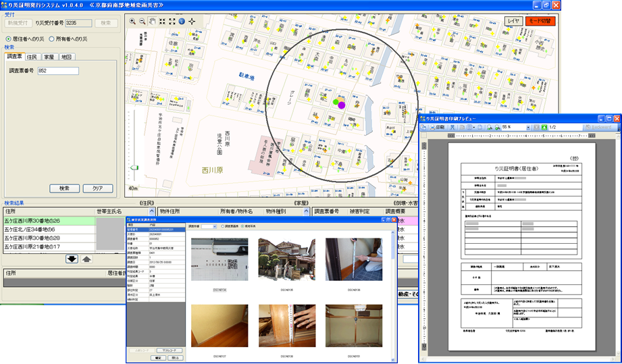The image size is (622, 364).
Task: Open the 家屋 search tab
Action: point(49,57)
